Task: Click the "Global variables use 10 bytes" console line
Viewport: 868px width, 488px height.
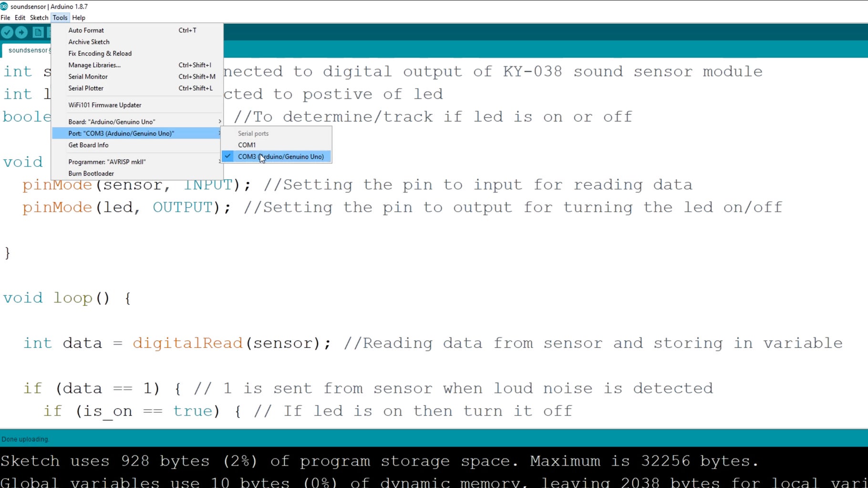Action: click(x=434, y=482)
